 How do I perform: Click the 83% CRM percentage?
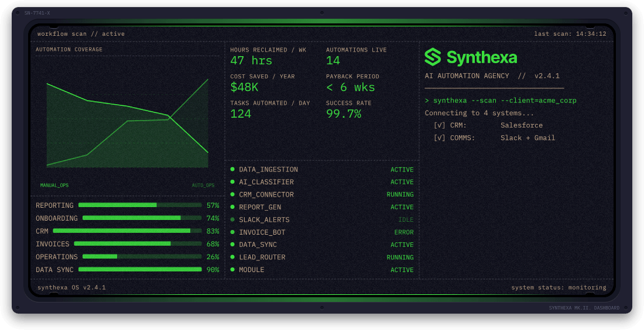(x=213, y=231)
